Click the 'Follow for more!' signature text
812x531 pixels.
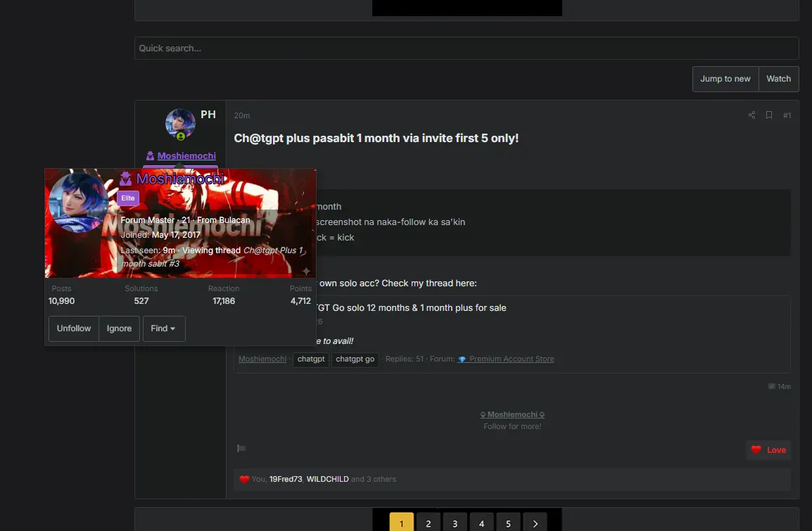[x=512, y=426]
